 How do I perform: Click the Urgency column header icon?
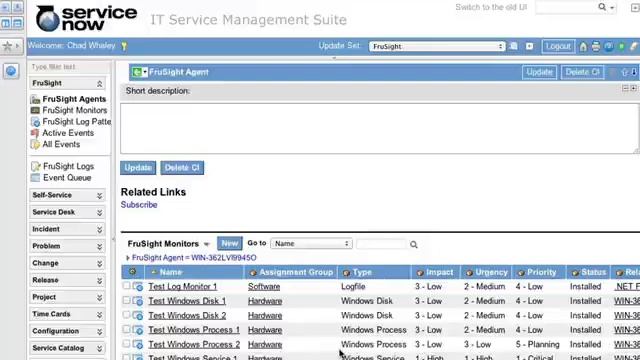click(x=469, y=273)
